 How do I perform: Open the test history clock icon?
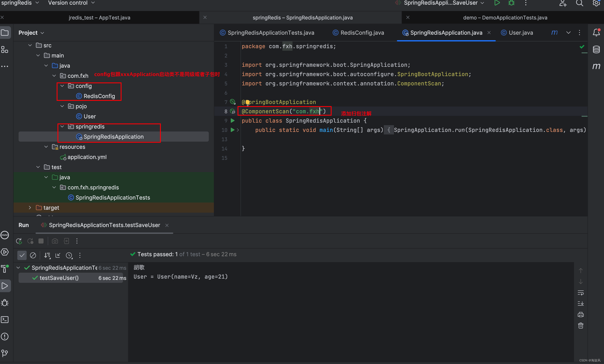click(x=69, y=255)
